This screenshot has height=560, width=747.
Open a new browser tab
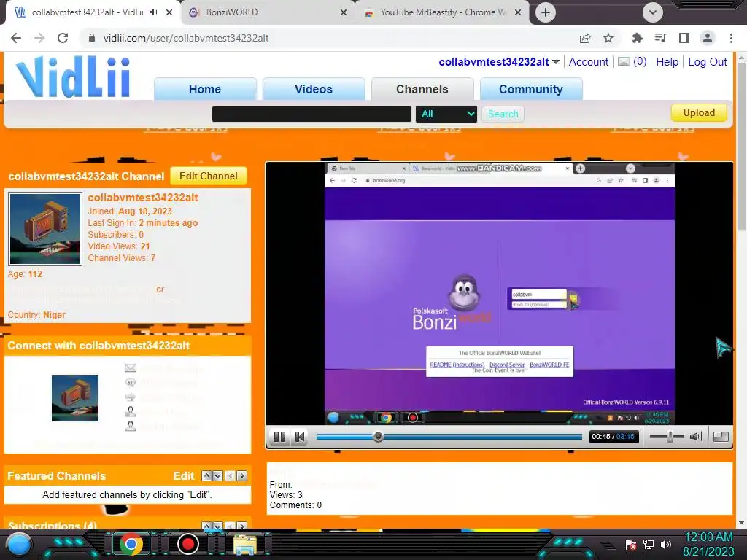point(546,12)
